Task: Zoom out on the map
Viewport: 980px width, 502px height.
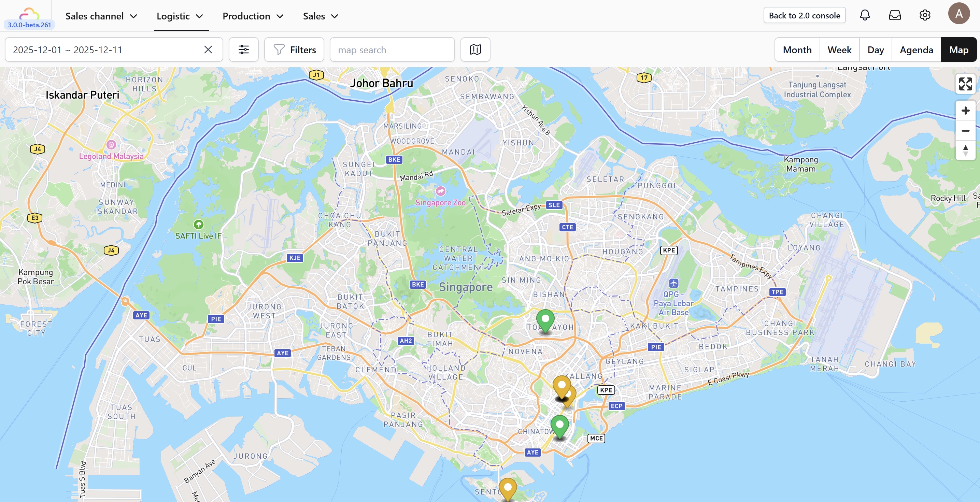Action: click(x=965, y=130)
